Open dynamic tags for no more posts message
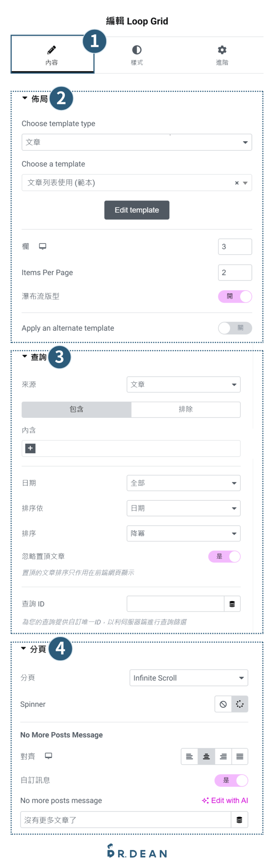Screen dimensions: 274x868 (x=239, y=820)
